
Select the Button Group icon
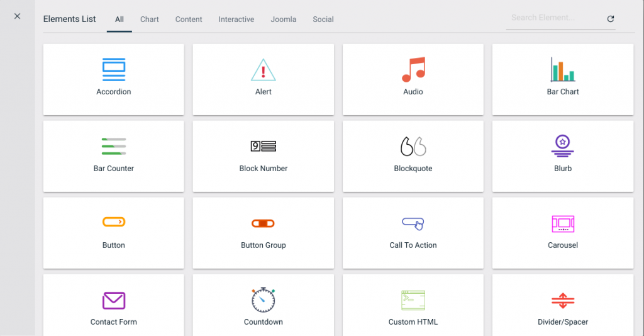264,223
